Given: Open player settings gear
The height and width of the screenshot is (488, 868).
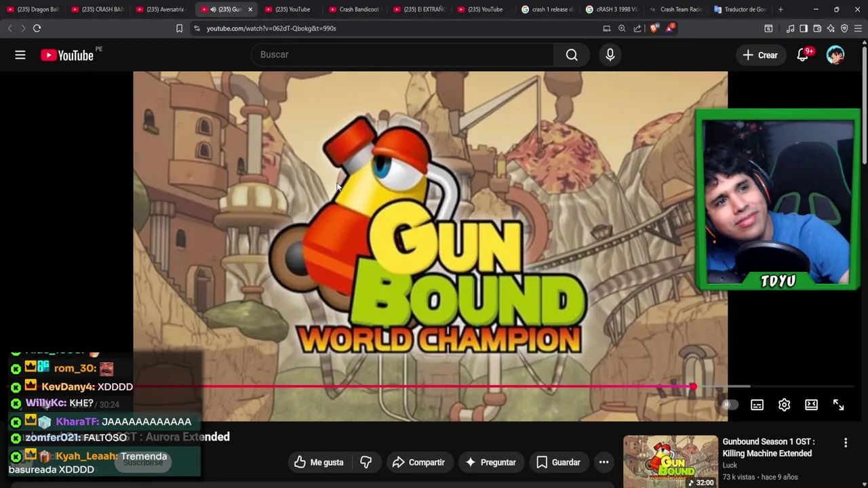Looking at the screenshot, I should [784, 405].
